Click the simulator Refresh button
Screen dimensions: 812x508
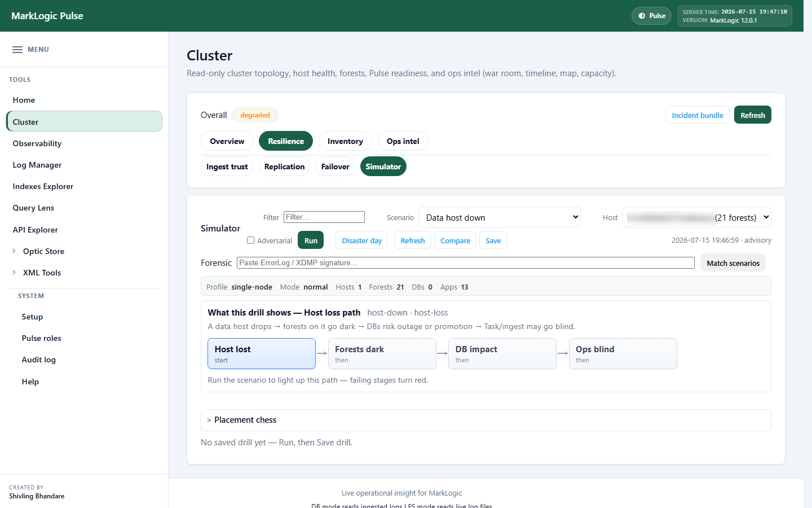click(413, 240)
